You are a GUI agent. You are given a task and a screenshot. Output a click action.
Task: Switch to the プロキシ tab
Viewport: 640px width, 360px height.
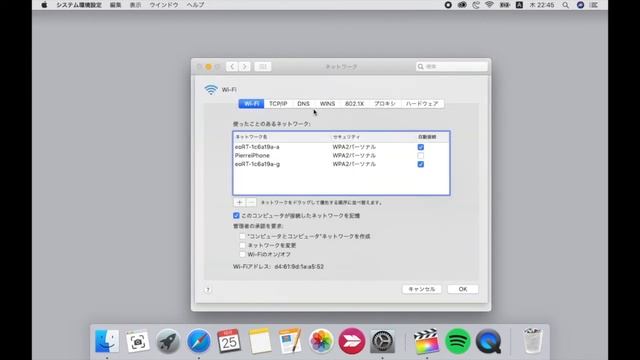385,104
